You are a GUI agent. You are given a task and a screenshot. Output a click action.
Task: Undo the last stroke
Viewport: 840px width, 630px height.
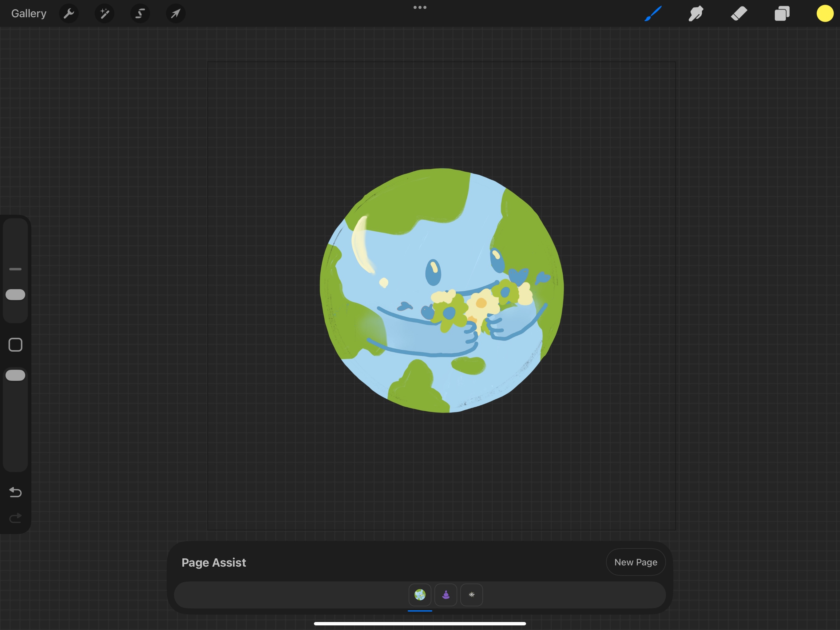coord(16,492)
